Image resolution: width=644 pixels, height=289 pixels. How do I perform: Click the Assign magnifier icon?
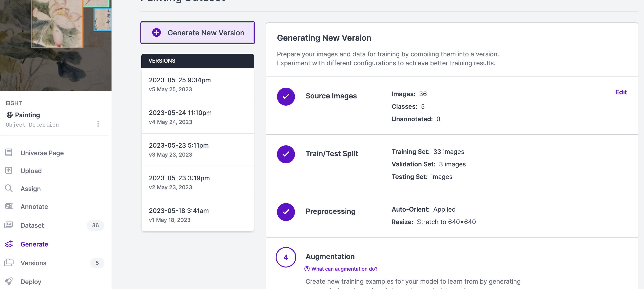9,188
